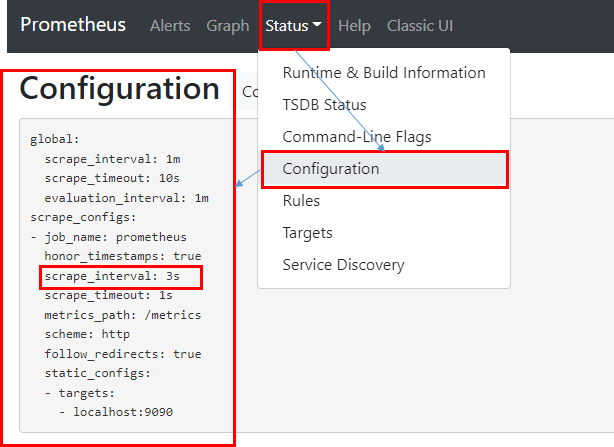
Task: Select Command-Line Flags menu item
Action: click(x=384, y=137)
